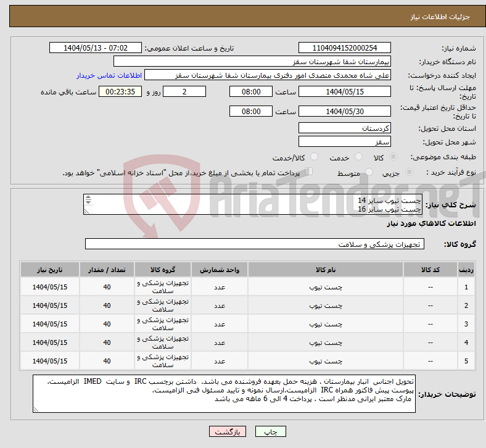Viewport: 486px width, 448px height.
Task: Click the delivery city field سقز
Action: pyautogui.click(x=344, y=142)
